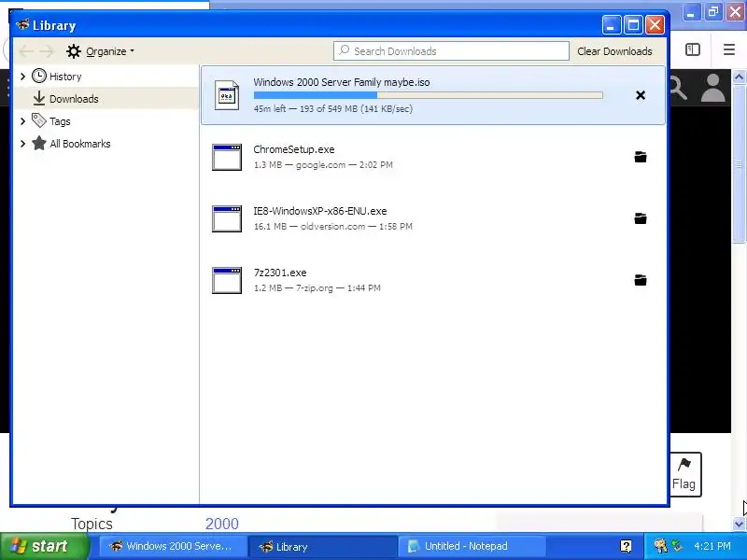Click the help question mark tray icon
Image resolution: width=747 pixels, height=560 pixels.
point(626,546)
